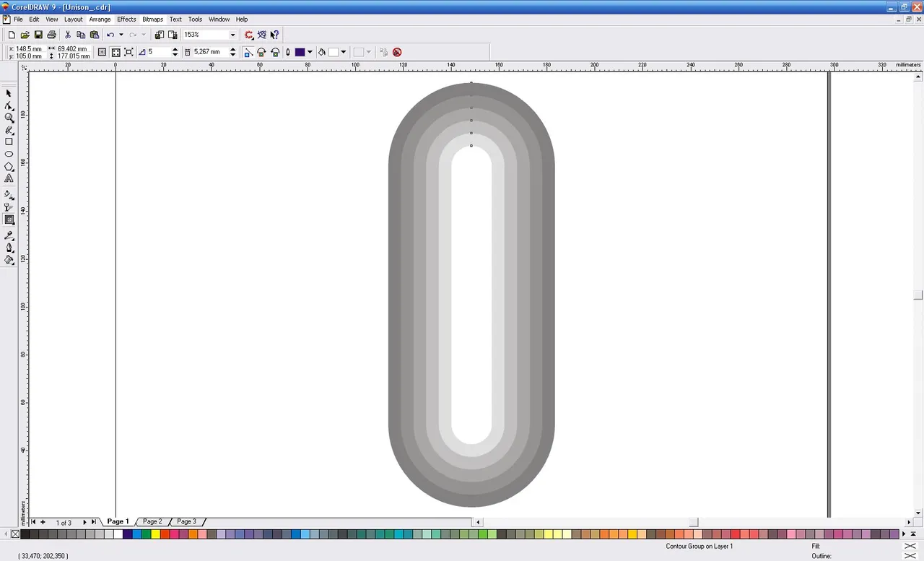
Task: Add a page with plus button
Action: coord(43,522)
